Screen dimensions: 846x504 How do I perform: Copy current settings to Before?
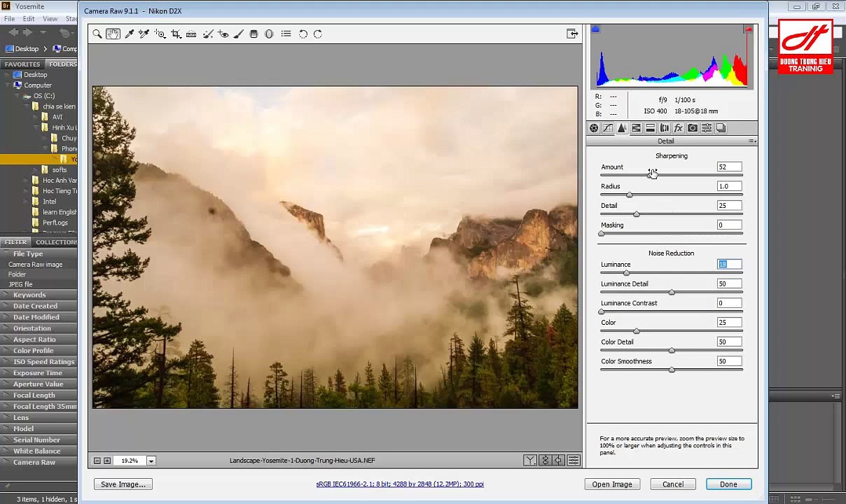pos(559,460)
